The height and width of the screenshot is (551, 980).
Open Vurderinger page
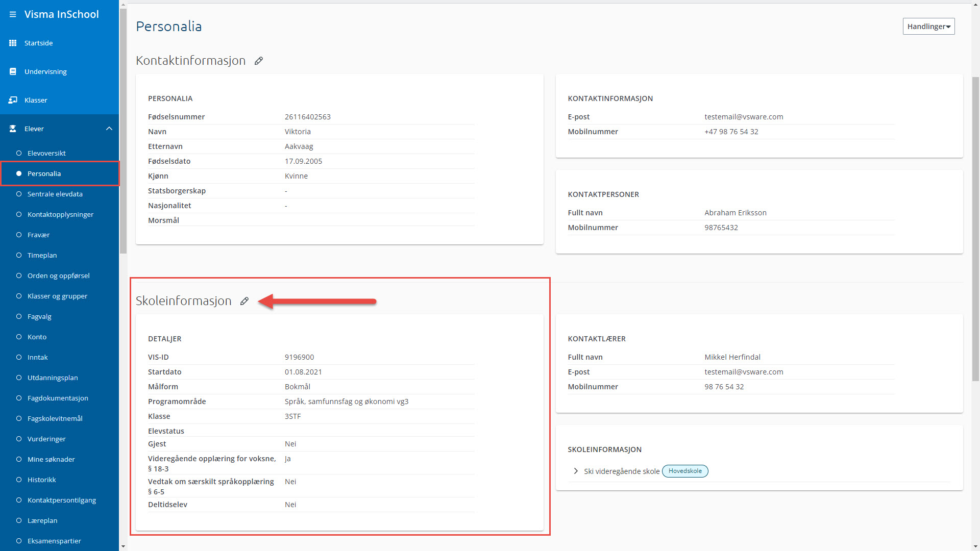46,439
